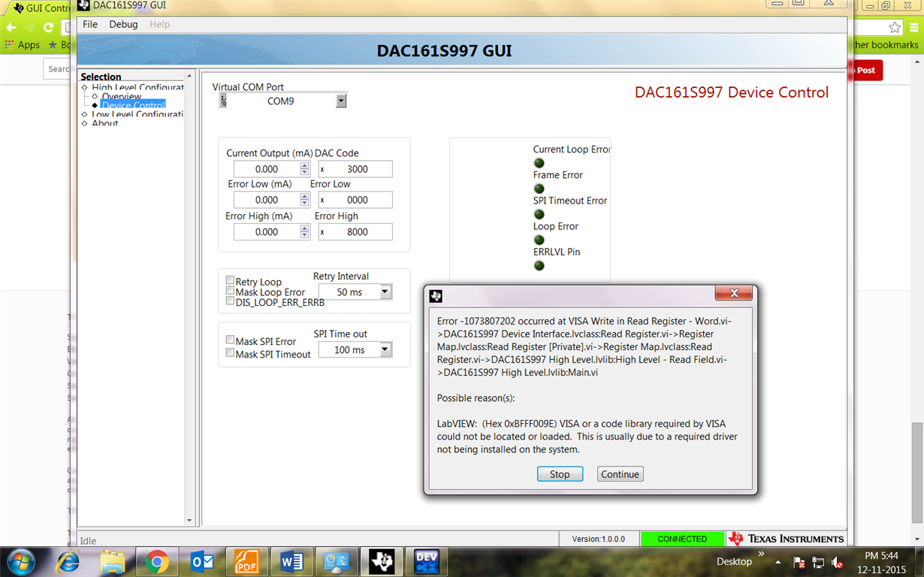Open the Virtual COM Port dropdown

tap(341, 101)
